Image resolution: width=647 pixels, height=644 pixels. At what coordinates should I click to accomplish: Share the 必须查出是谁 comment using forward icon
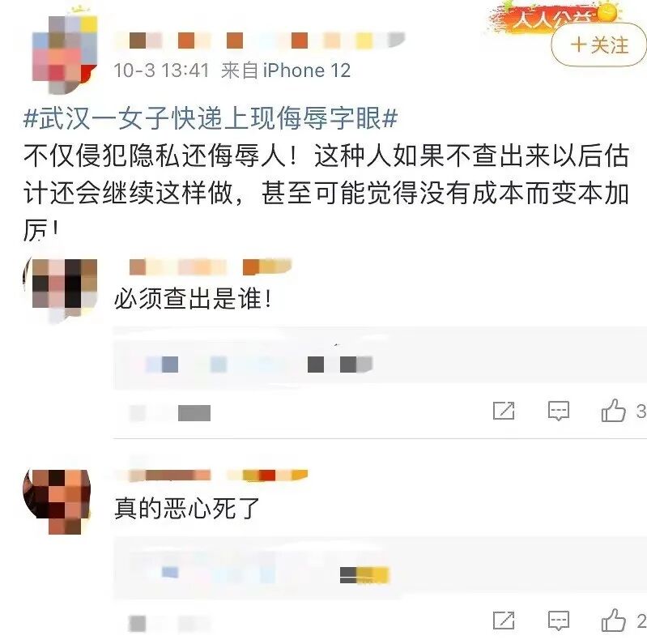504,411
